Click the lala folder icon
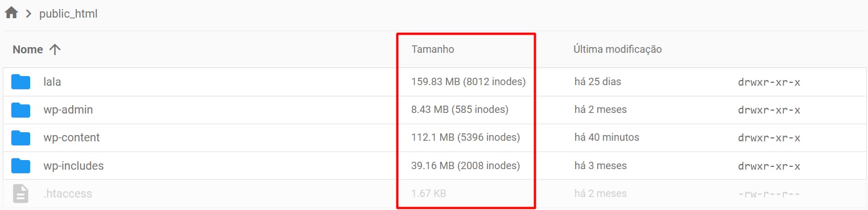The height and width of the screenshot is (210, 868). 21,82
